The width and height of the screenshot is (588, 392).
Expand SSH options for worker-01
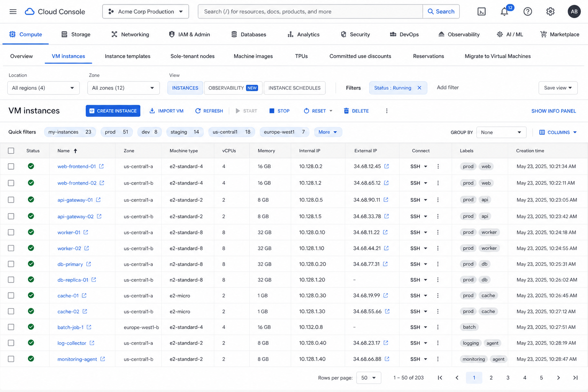click(425, 232)
